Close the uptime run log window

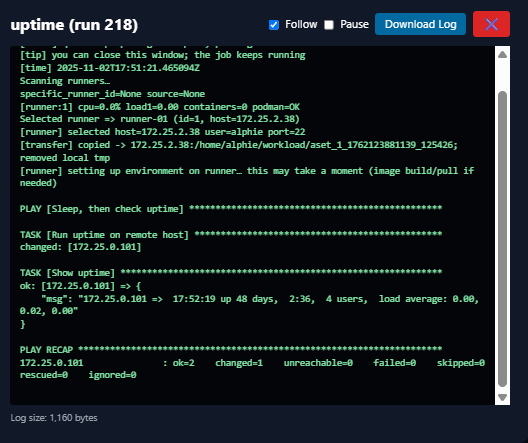pos(491,24)
